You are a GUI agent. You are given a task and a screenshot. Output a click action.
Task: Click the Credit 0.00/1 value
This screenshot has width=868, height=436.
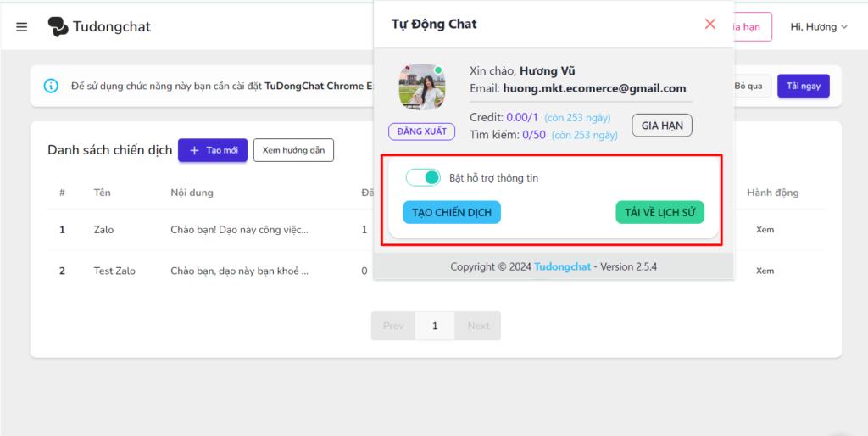(522, 117)
